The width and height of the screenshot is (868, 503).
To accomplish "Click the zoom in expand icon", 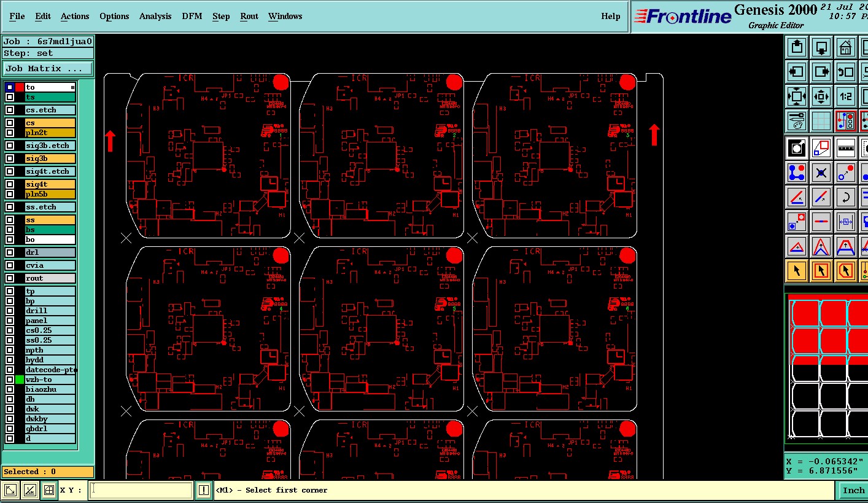I will click(797, 96).
